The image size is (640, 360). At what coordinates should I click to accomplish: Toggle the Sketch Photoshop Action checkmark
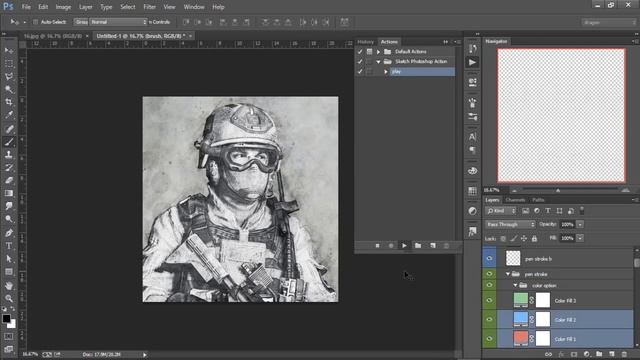pos(360,62)
